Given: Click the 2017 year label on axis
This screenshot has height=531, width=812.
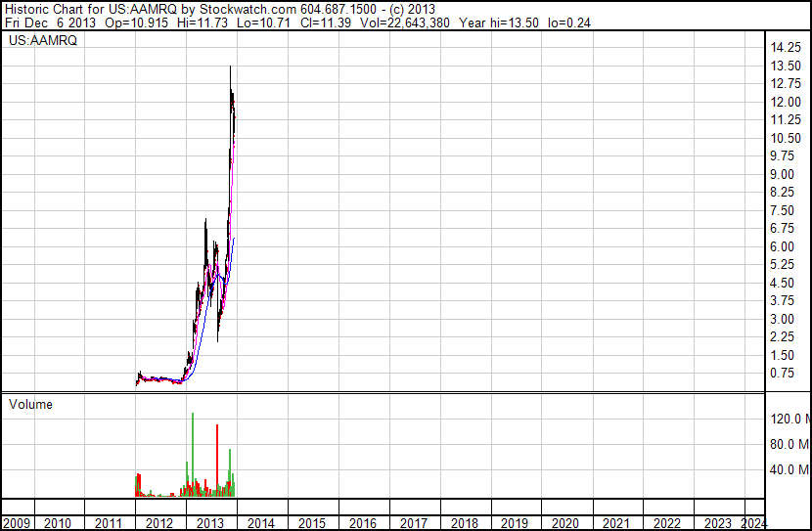Looking at the screenshot, I should point(413,523).
